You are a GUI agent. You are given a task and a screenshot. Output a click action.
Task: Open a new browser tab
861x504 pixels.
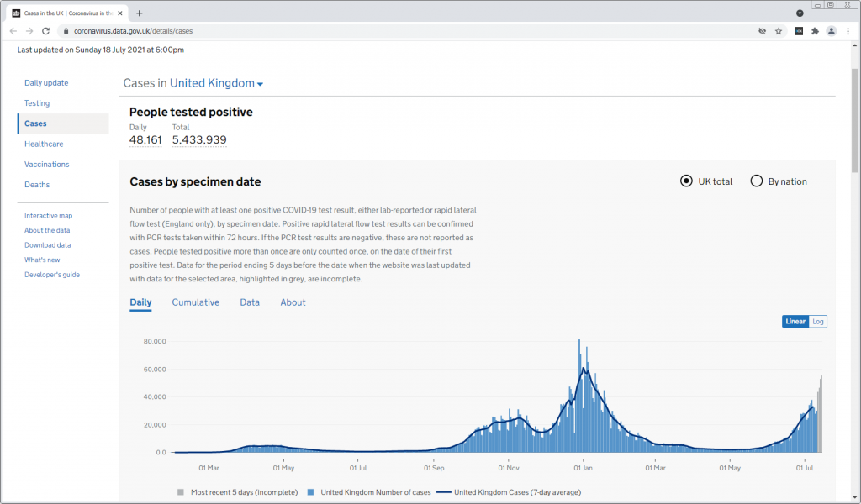click(140, 13)
